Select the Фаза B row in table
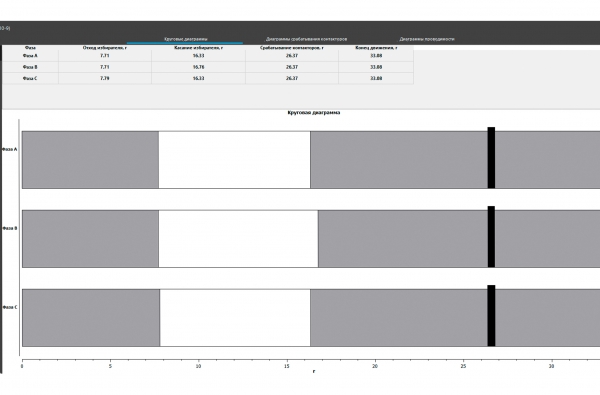Image resolution: width=600 pixels, height=395 pixels. tap(208, 67)
